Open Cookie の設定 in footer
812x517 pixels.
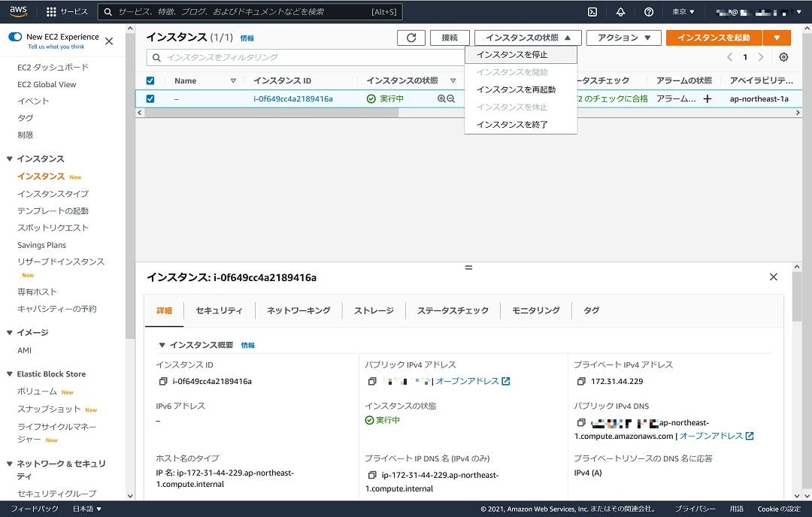click(779, 509)
